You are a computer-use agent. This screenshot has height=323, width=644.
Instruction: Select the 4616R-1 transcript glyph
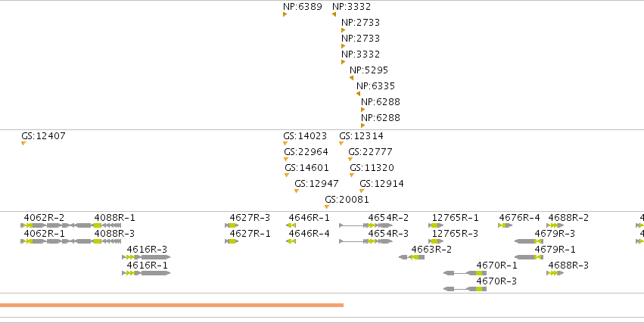tap(146, 273)
